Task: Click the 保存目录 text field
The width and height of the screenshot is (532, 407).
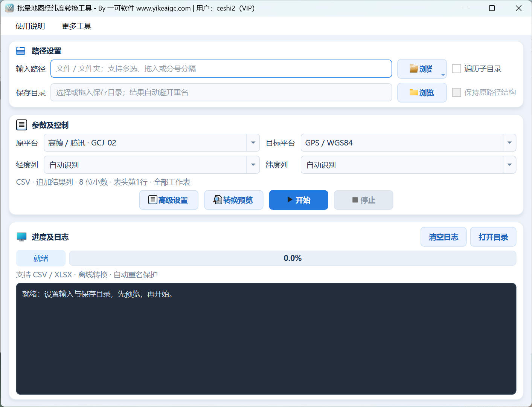Action: (221, 92)
